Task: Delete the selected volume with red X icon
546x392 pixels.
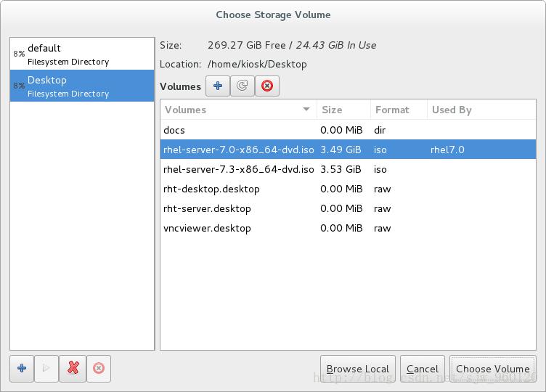Action: click(x=266, y=86)
